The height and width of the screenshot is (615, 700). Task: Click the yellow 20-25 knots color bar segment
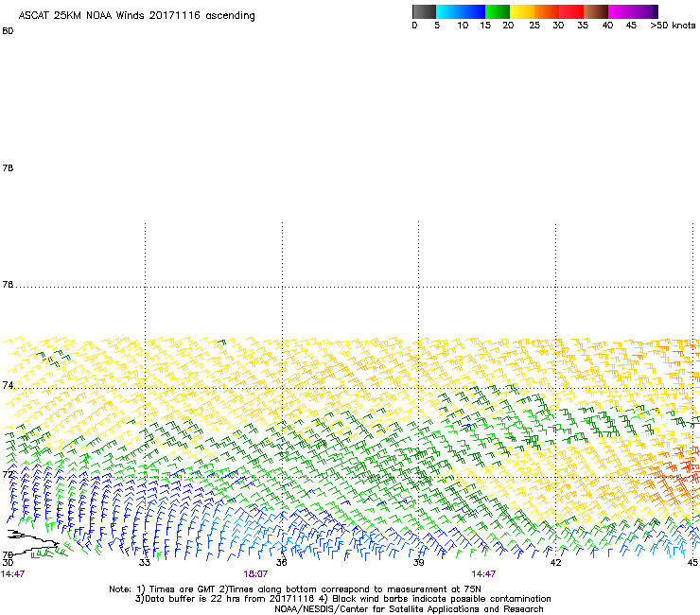[x=522, y=11]
